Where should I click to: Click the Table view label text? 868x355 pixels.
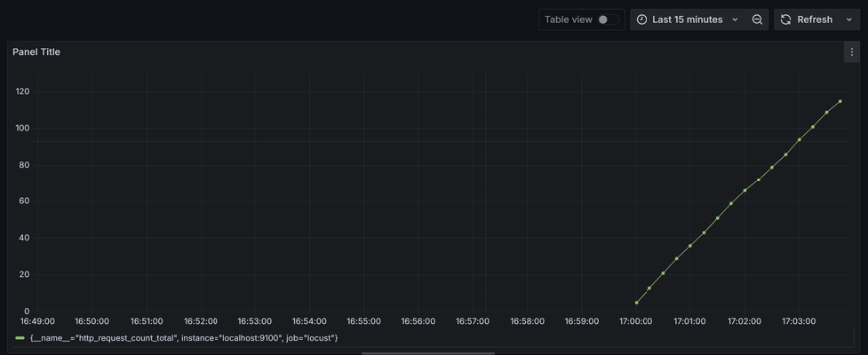[568, 20]
